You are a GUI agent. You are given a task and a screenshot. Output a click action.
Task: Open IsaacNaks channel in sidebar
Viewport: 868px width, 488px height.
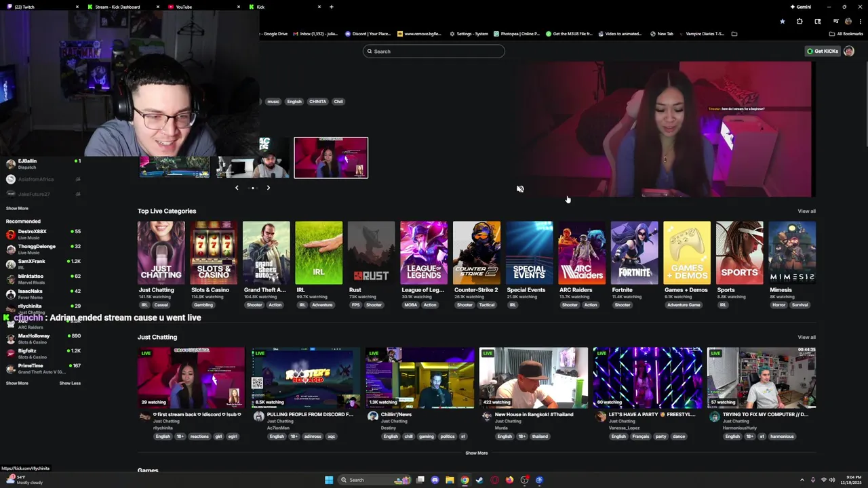coord(43,293)
